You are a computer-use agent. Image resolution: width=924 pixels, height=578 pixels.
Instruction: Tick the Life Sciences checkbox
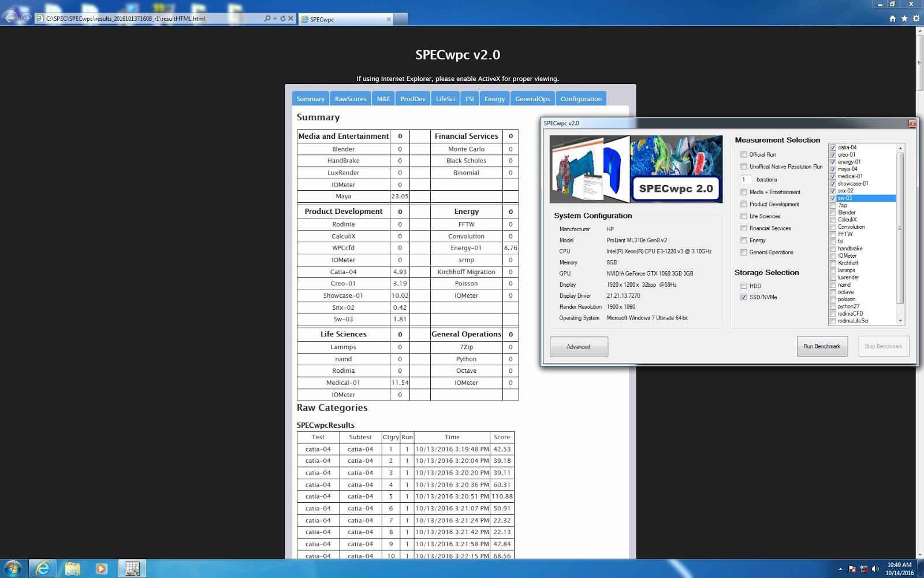744,216
